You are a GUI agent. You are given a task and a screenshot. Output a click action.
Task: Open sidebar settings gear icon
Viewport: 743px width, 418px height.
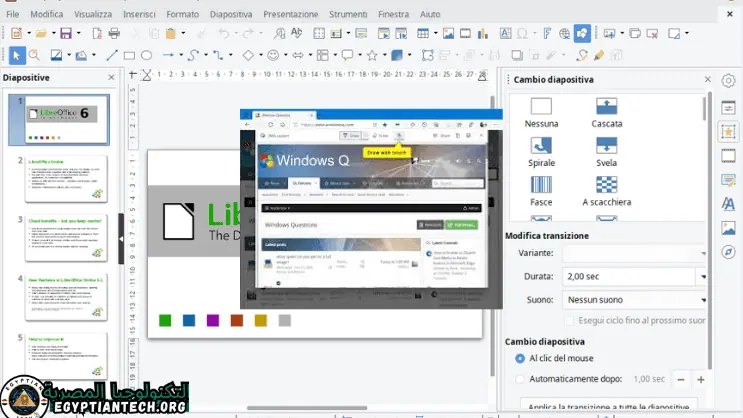click(x=728, y=81)
